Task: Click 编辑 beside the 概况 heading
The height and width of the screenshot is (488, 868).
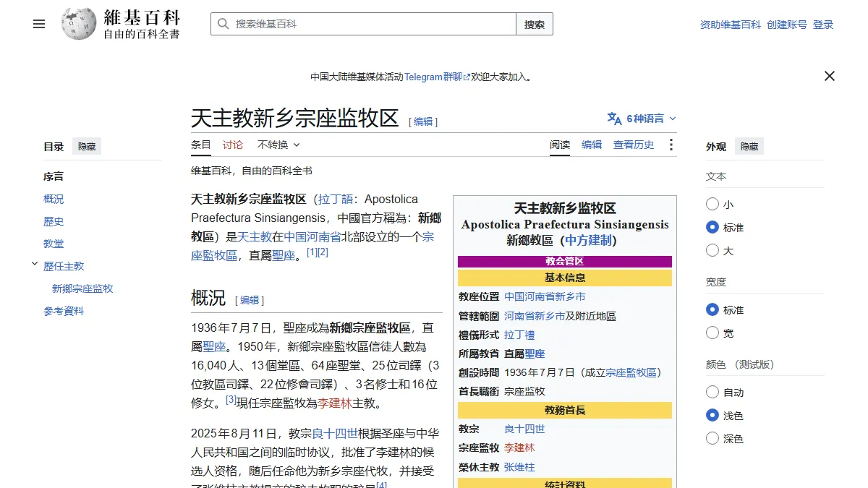Action: click(250, 300)
